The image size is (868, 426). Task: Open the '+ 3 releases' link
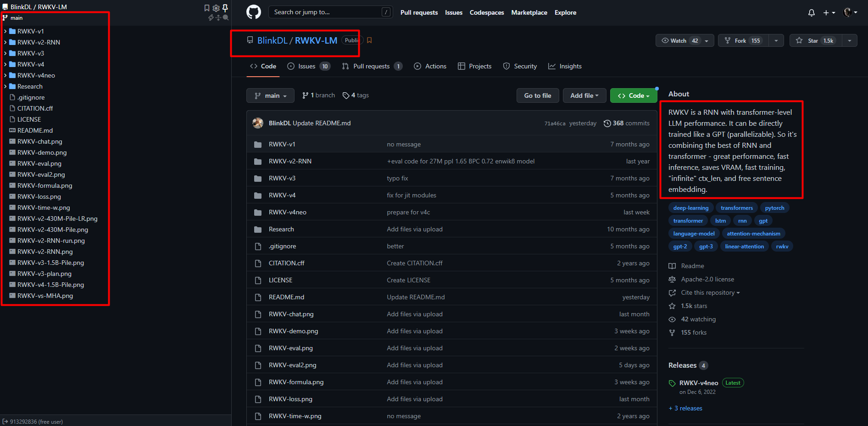[685, 408]
